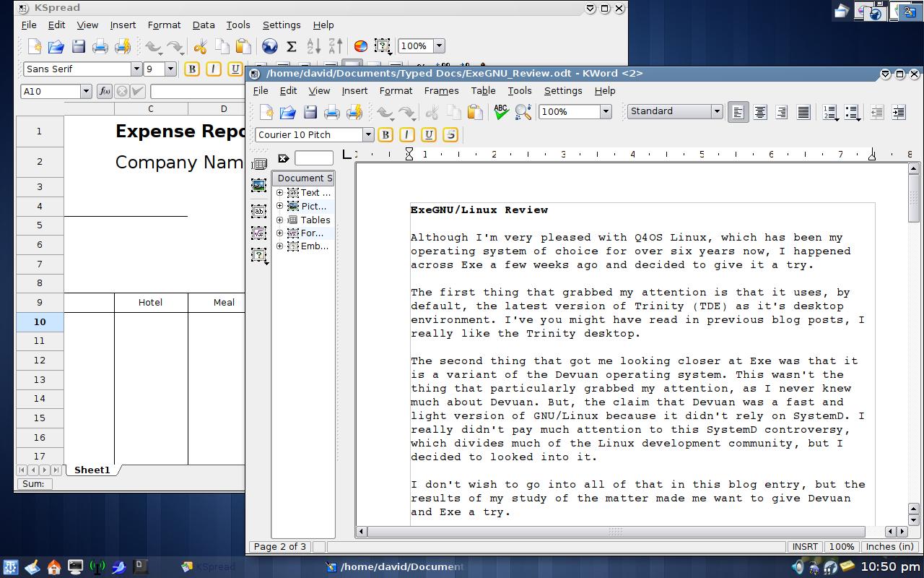Insert hyperlink via KSpread globe icon
The width and height of the screenshot is (924, 578).
click(270, 46)
